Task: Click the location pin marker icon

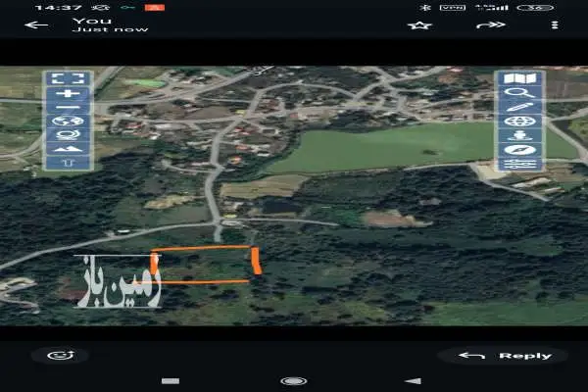Action: (519, 135)
